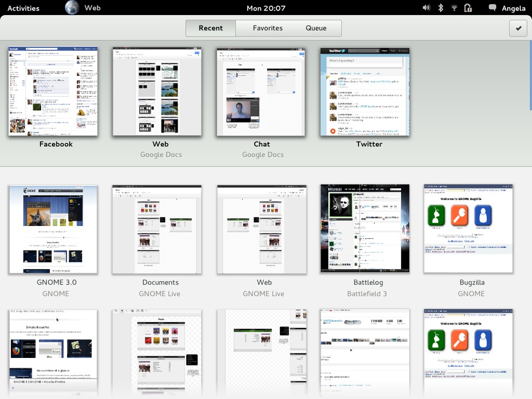Click the Bluetooth status icon
Viewport: 532px width, 399px height.
[x=441, y=8]
